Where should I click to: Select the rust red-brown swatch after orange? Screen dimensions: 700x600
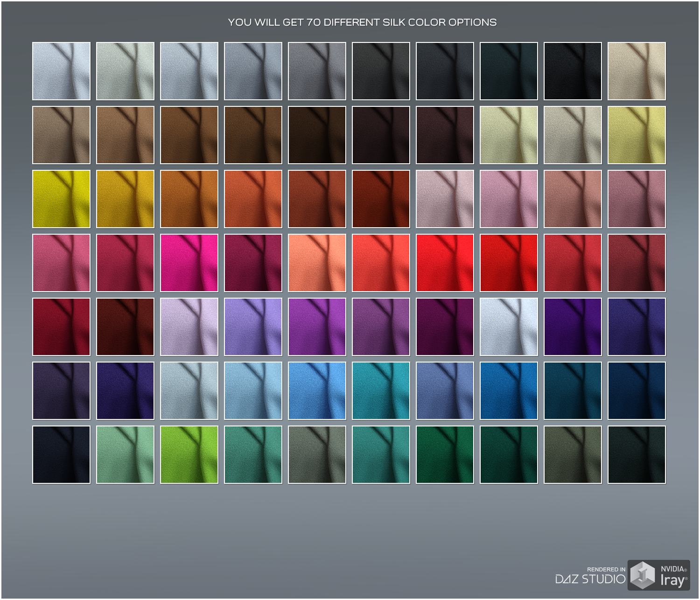317,199
